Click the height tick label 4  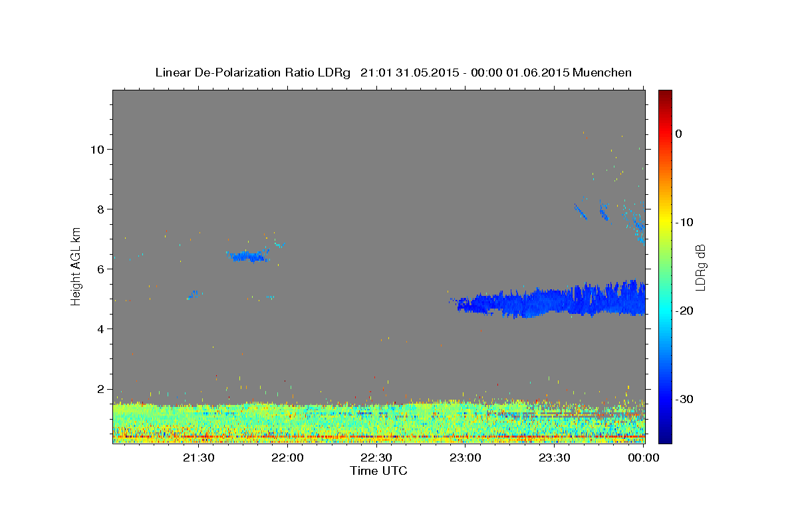point(101,329)
